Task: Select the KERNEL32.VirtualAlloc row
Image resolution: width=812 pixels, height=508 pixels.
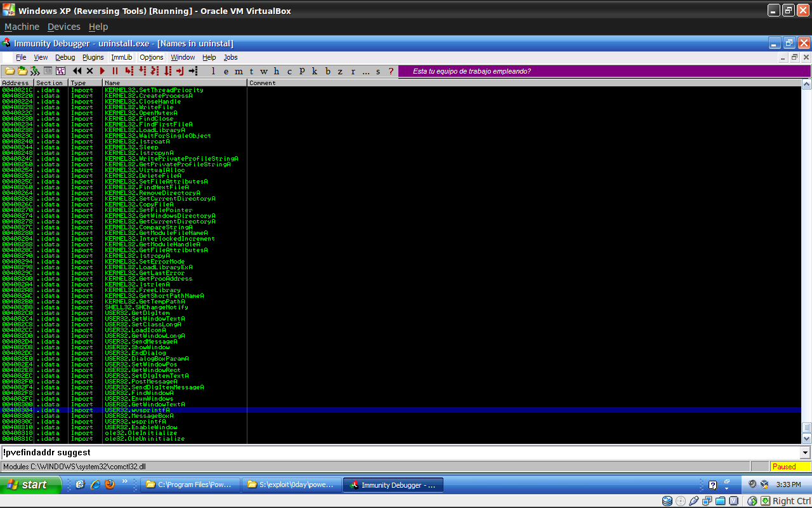Action: pos(400,170)
